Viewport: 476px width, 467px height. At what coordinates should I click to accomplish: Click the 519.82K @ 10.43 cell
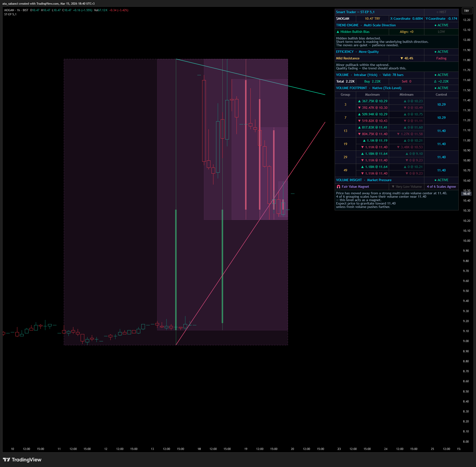click(373, 121)
